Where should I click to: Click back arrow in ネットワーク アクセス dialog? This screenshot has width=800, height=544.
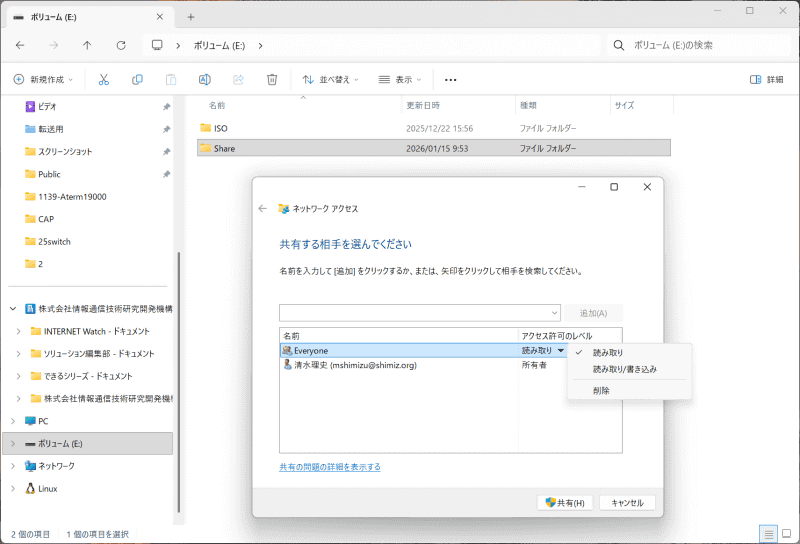(263, 208)
